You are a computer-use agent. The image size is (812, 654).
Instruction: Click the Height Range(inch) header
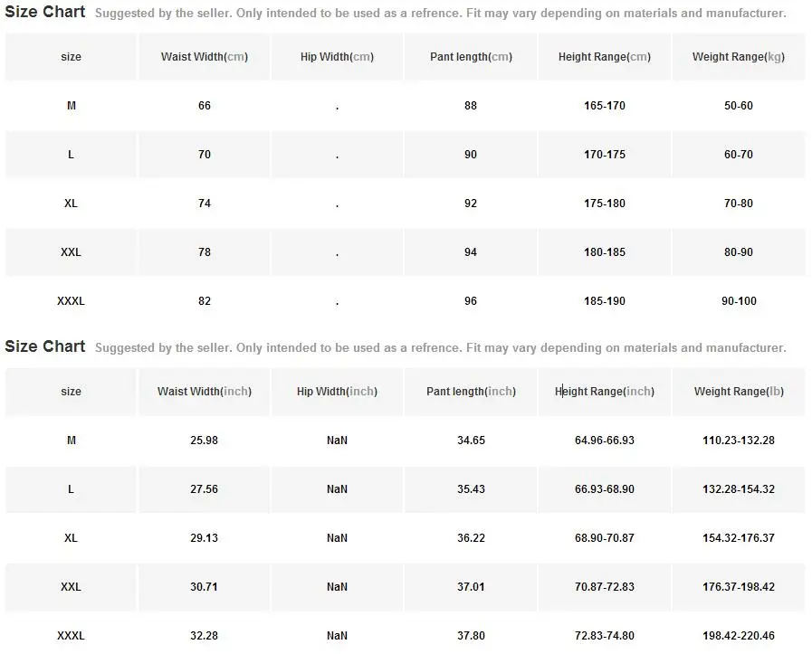pos(605,392)
